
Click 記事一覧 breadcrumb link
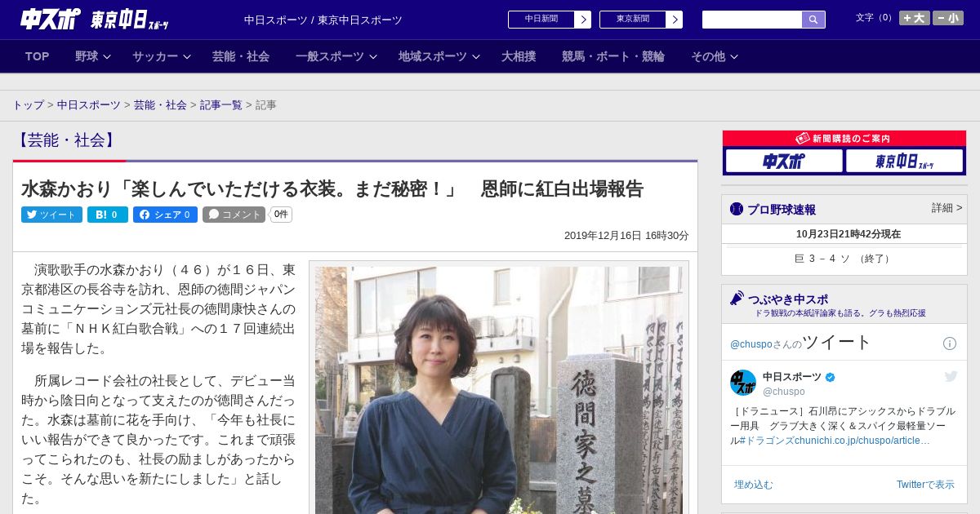click(x=221, y=105)
